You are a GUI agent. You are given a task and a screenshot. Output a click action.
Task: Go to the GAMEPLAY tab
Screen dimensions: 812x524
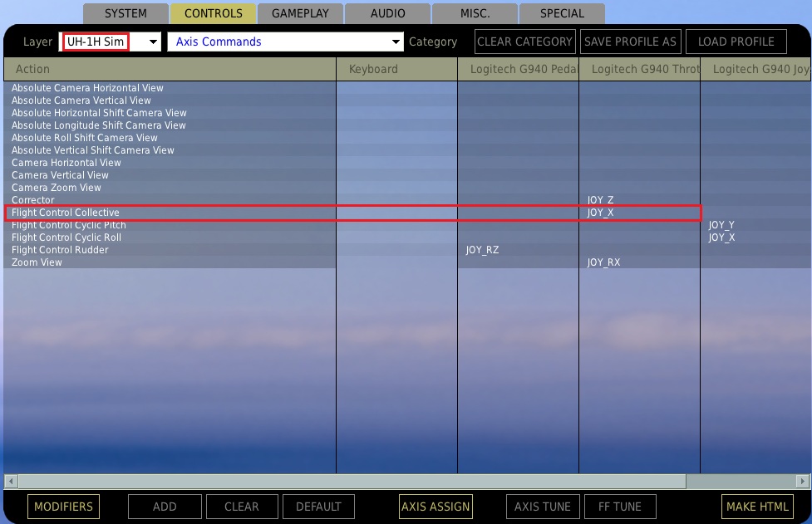pos(300,13)
